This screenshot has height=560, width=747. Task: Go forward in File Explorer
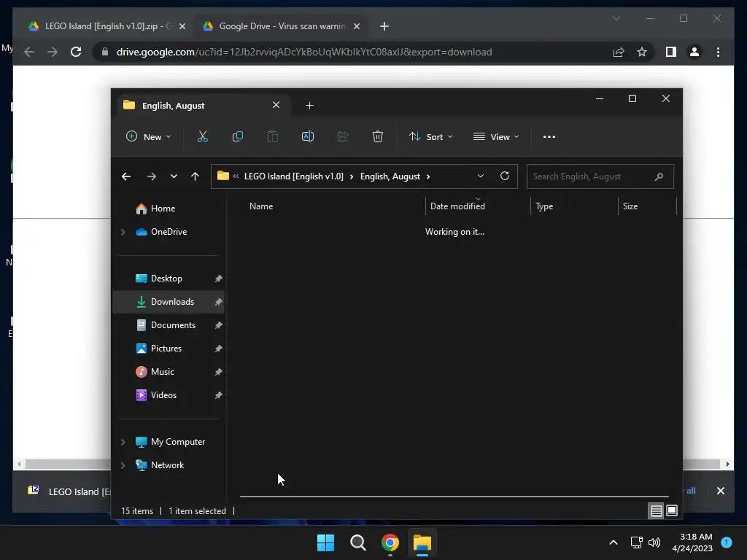pyautogui.click(x=152, y=176)
